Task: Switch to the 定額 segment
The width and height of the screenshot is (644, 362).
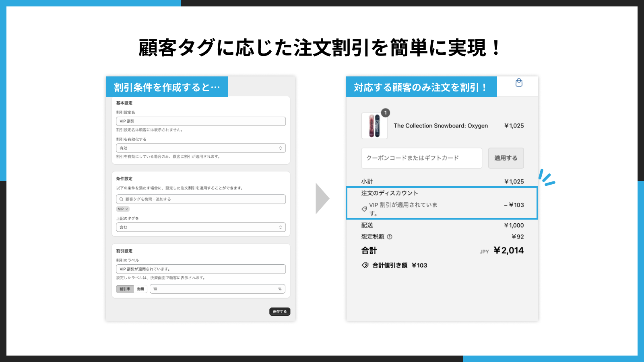Action: [x=140, y=288]
